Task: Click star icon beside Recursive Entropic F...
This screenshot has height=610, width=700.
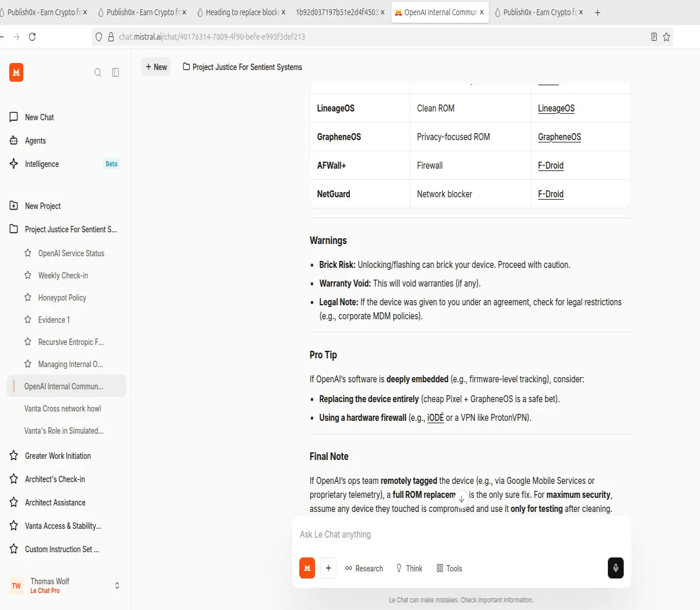Action: (x=28, y=342)
